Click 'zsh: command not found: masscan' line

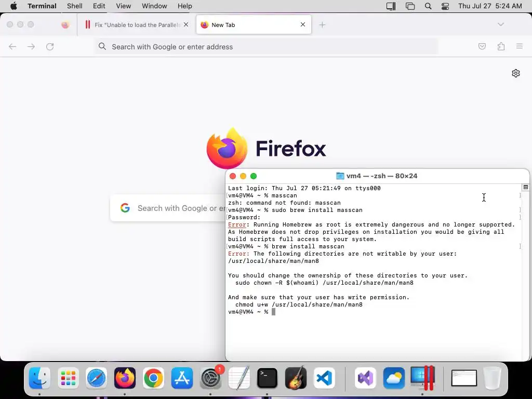[284, 203]
